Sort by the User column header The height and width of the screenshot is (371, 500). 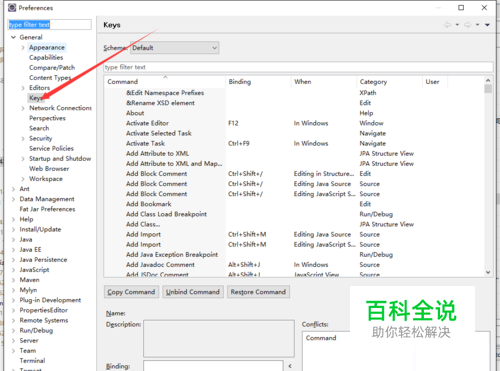[435, 82]
